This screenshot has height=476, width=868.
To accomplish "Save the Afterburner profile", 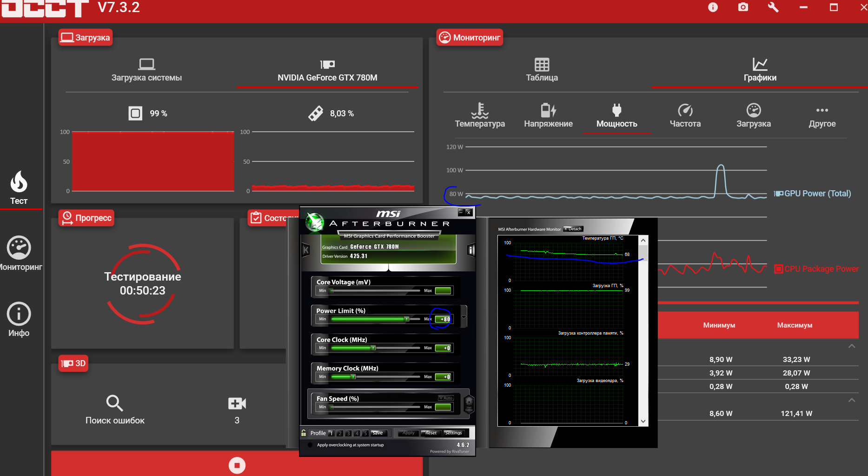I will tap(378, 433).
